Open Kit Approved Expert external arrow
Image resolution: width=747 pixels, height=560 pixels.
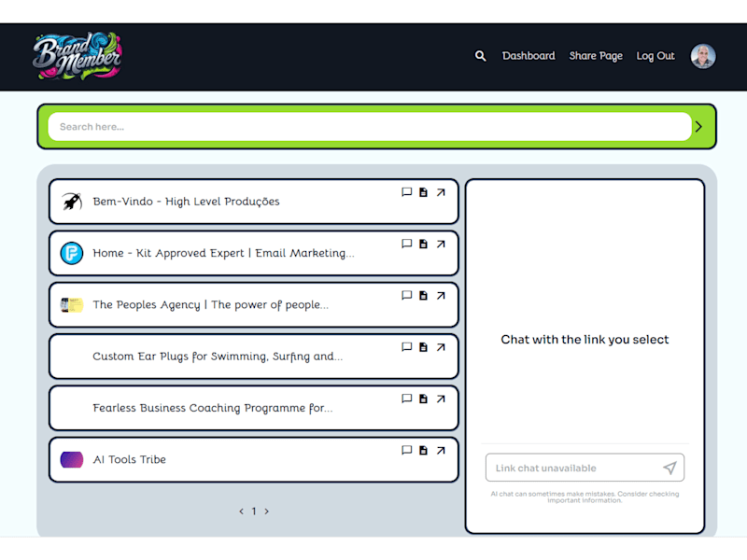[x=441, y=244]
